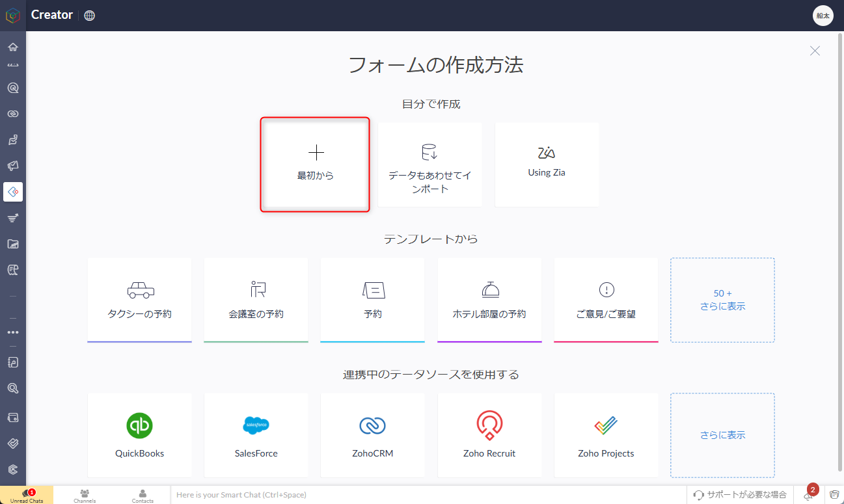Open the Channels tab
This screenshot has width=844, height=504.
coord(85,496)
